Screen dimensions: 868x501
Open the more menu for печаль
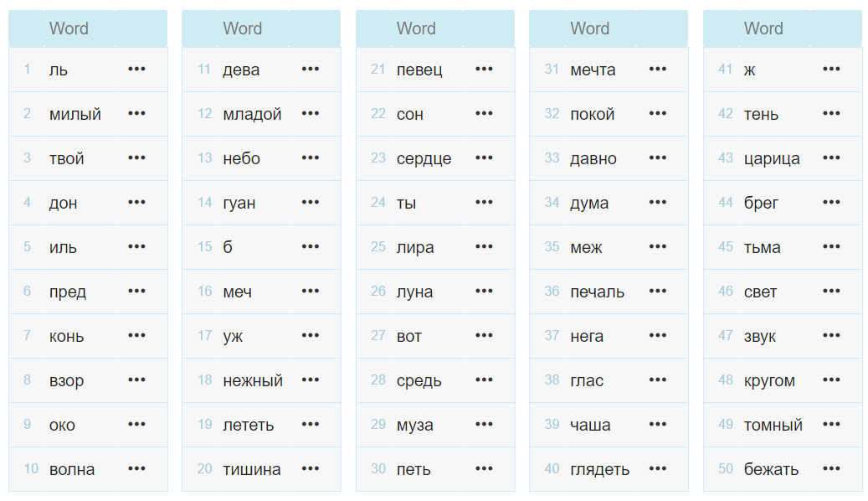coord(658,291)
